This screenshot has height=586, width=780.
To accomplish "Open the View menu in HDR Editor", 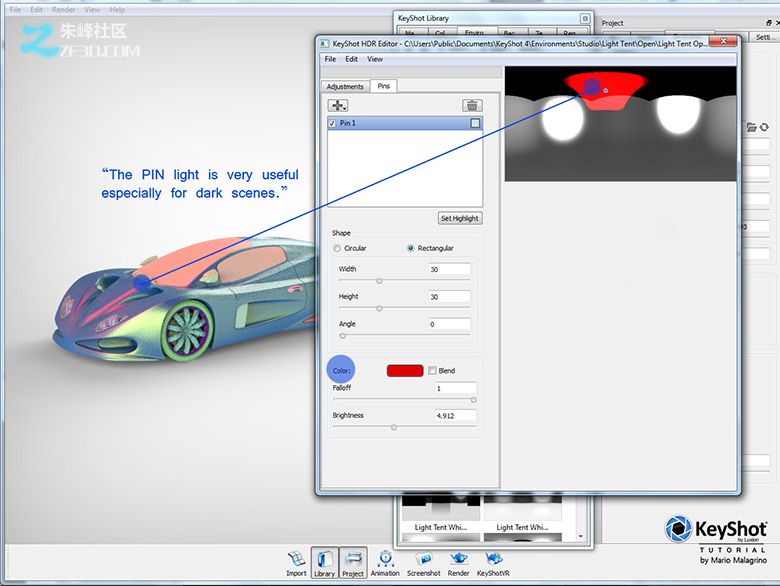I will (375, 59).
